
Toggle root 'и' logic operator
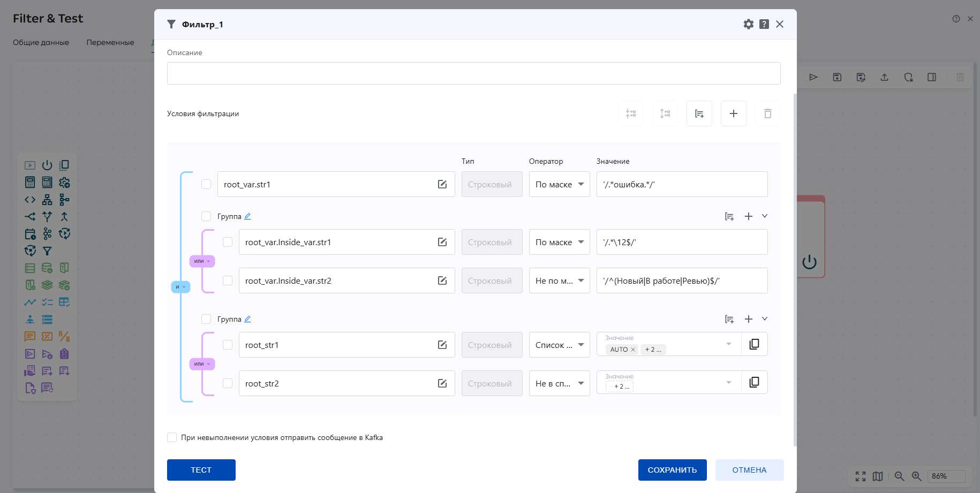(180, 287)
